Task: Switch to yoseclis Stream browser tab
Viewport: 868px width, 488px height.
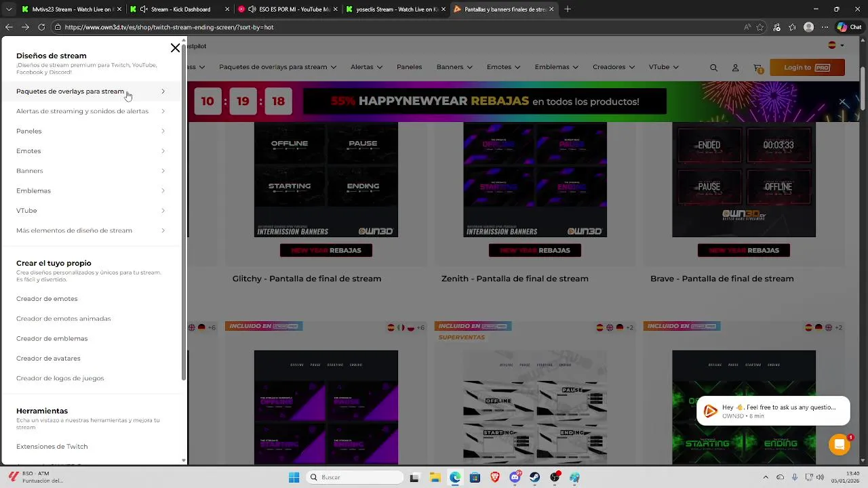Action: click(x=396, y=9)
